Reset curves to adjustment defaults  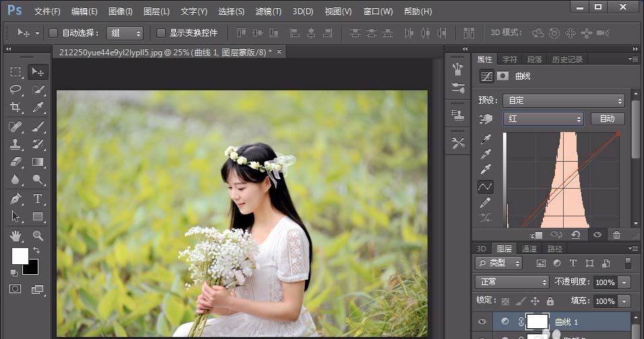(576, 235)
